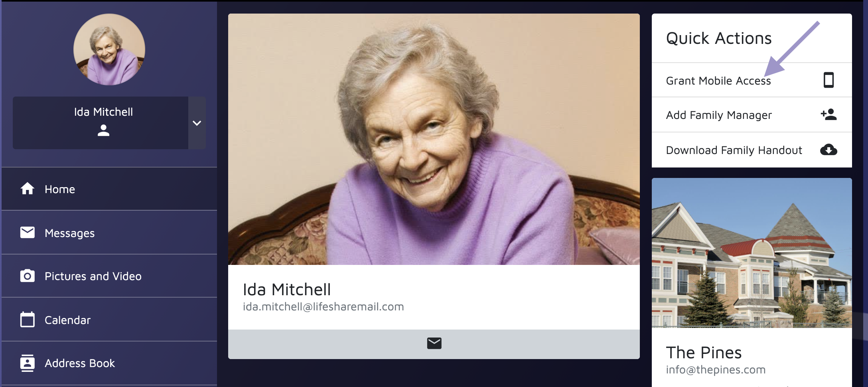Expand the user dropdown chevron
Viewport: 868px width, 387px height.
point(197,123)
